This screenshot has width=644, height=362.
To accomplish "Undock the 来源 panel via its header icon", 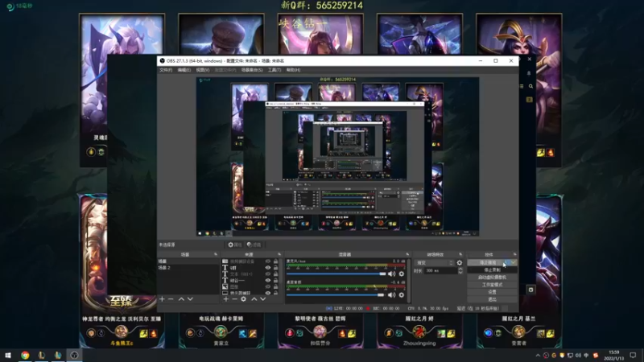I will click(279, 254).
